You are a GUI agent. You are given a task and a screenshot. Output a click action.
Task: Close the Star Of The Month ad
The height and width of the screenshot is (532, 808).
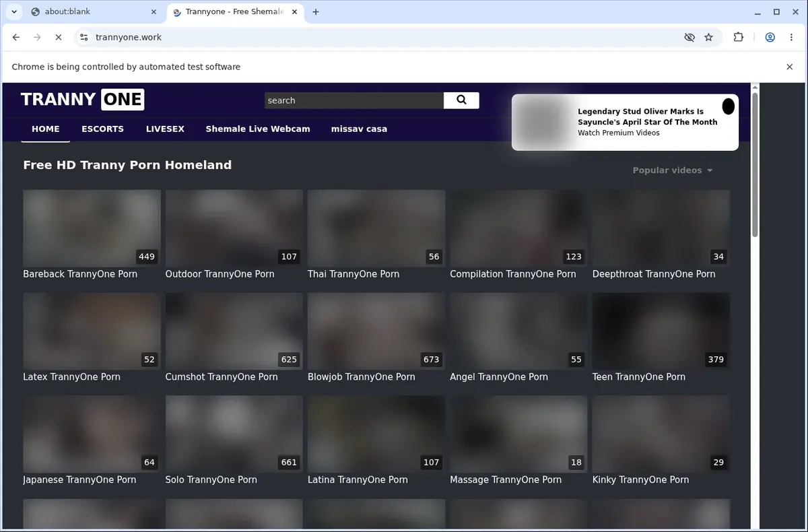pyautogui.click(x=728, y=106)
